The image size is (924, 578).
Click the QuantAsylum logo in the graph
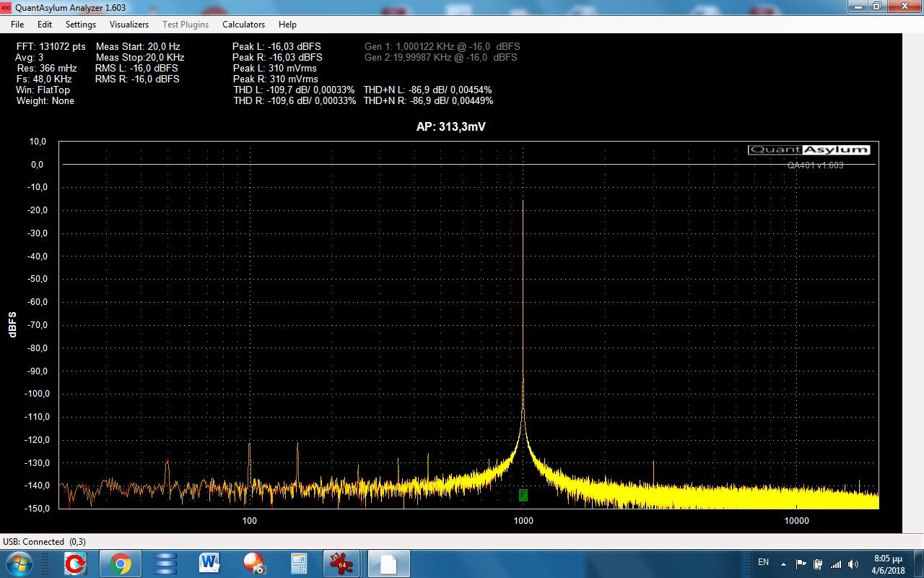[x=808, y=150]
